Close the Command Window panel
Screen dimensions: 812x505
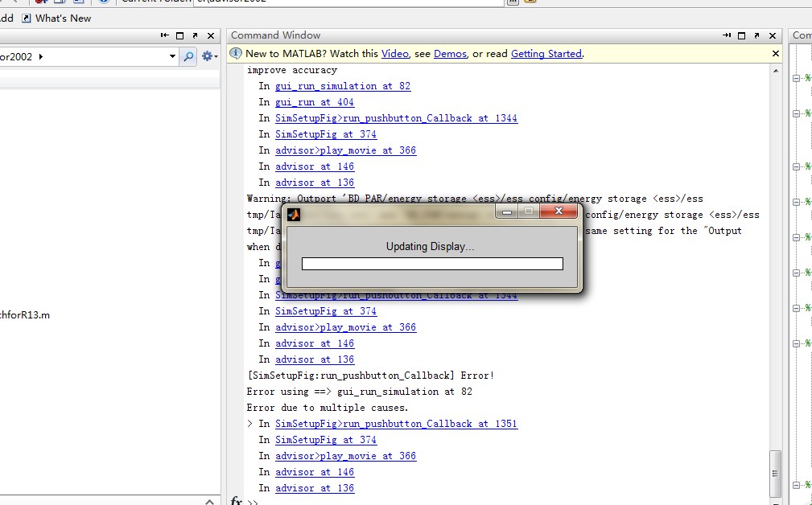coord(773,35)
